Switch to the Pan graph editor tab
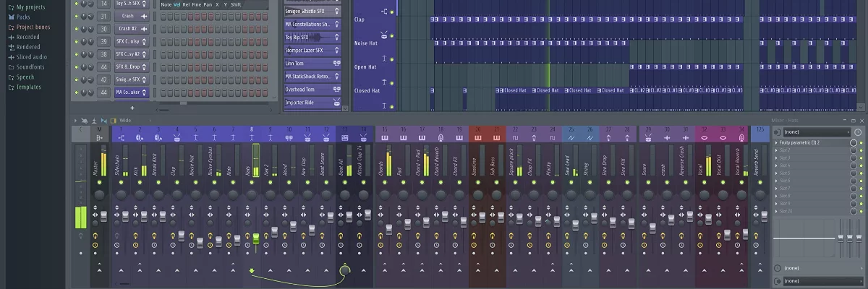Screen dimensions: 868x289 [208, 5]
